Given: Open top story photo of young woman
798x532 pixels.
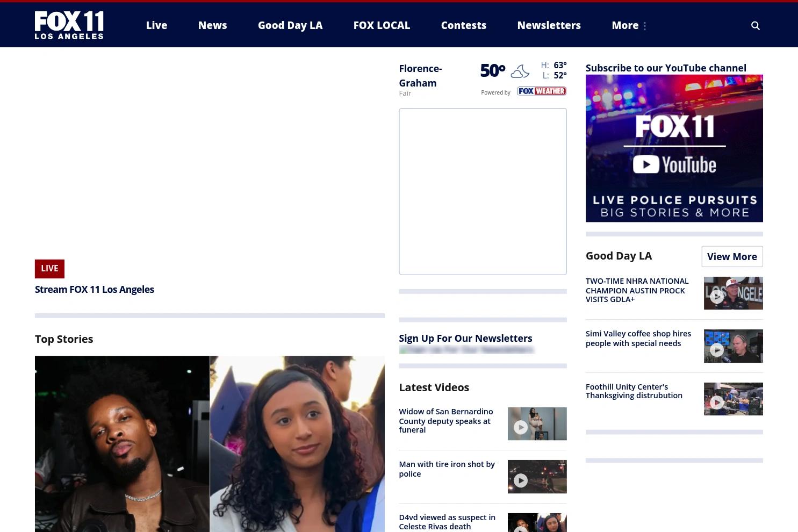Looking at the screenshot, I should coord(297,444).
